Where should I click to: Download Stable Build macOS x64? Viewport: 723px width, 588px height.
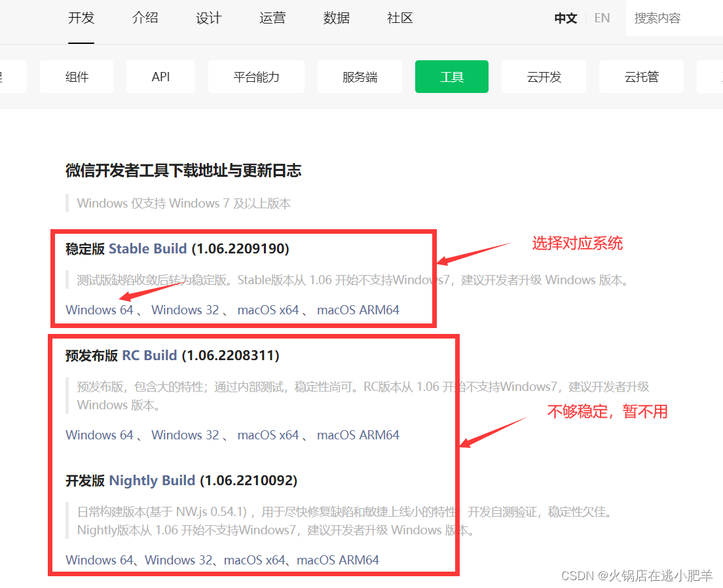click(268, 310)
